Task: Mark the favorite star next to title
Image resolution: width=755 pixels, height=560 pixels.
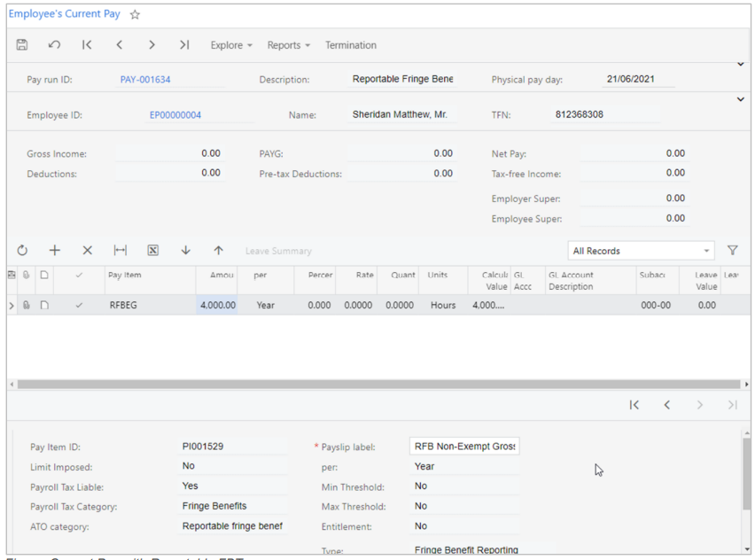Action: click(x=136, y=15)
